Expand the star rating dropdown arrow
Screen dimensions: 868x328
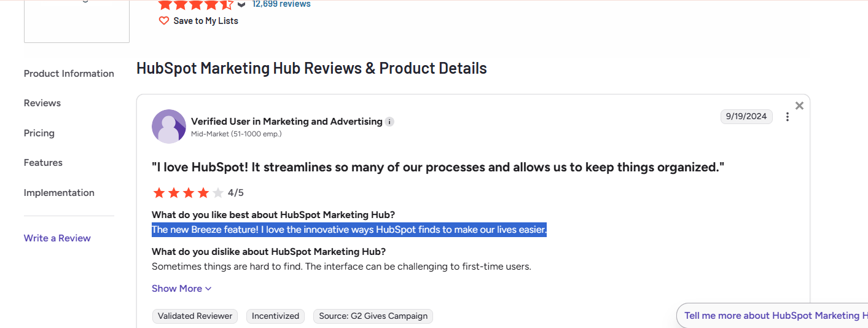(241, 4)
